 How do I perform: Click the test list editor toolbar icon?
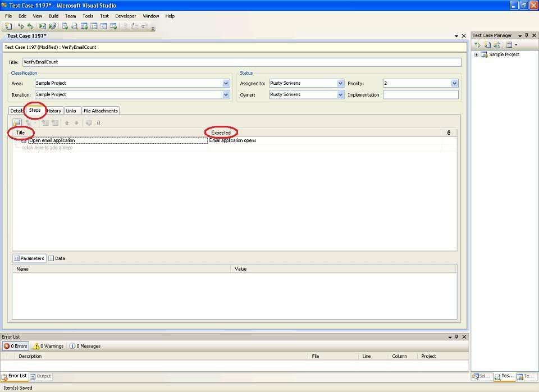[84, 26]
